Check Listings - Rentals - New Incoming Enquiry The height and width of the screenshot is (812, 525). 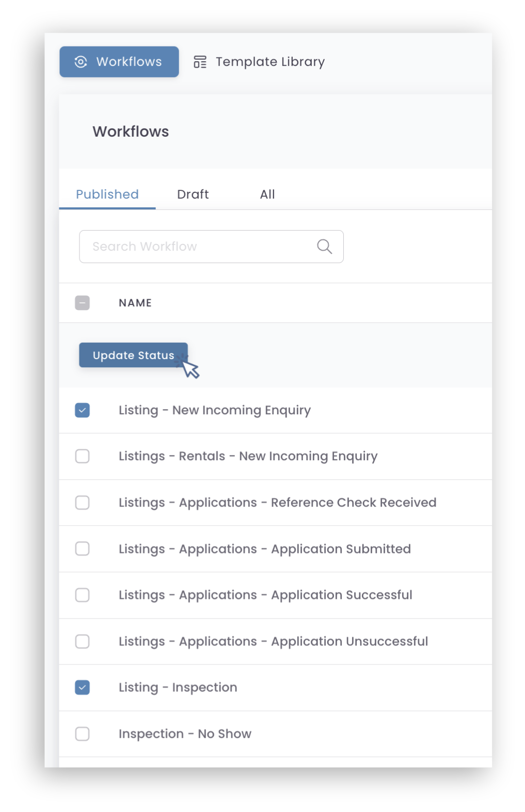coord(82,456)
